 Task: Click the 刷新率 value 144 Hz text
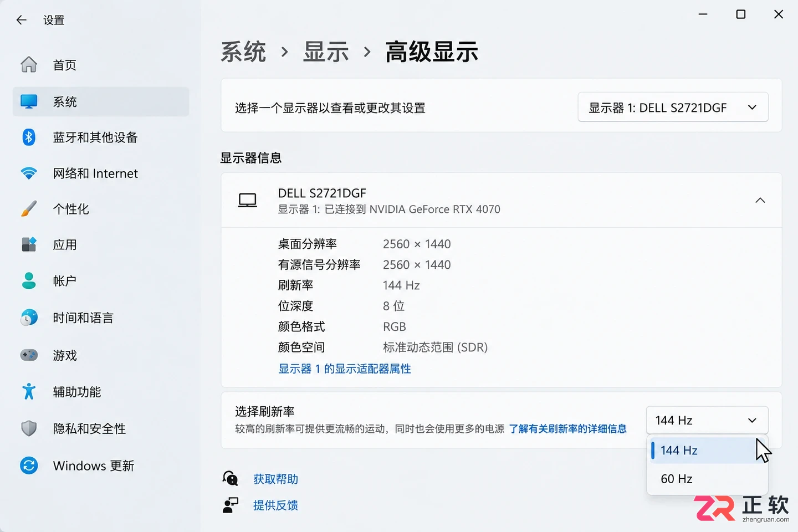coord(401,285)
